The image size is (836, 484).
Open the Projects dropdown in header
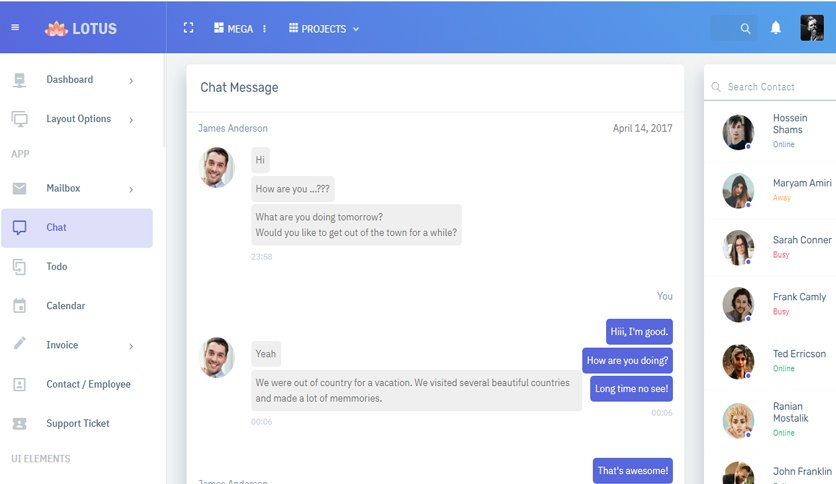click(324, 29)
